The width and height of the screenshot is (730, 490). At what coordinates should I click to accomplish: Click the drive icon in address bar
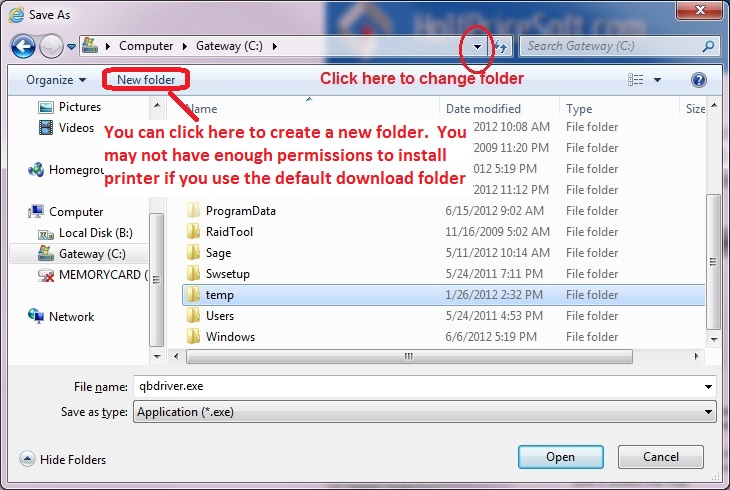click(x=90, y=46)
